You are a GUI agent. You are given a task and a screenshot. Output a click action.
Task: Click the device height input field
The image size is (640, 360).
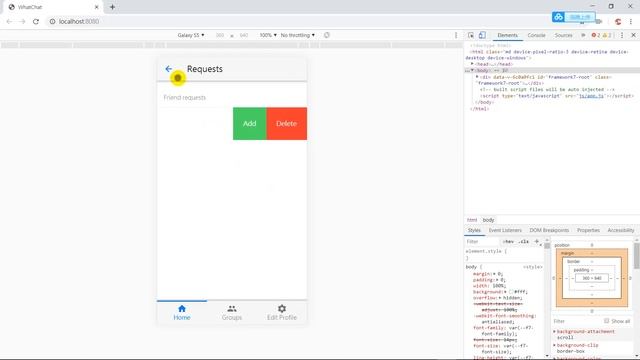[x=244, y=35]
